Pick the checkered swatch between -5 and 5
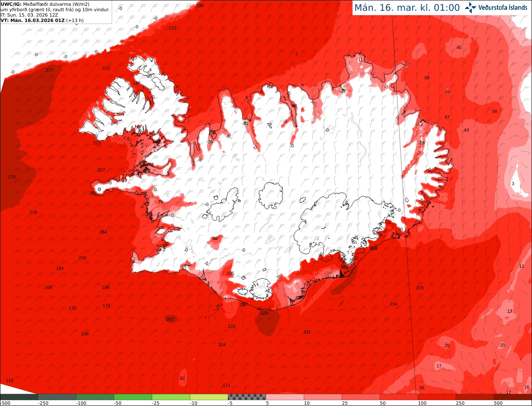The height and width of the screenshot is (406, 532). click(247, 397)
